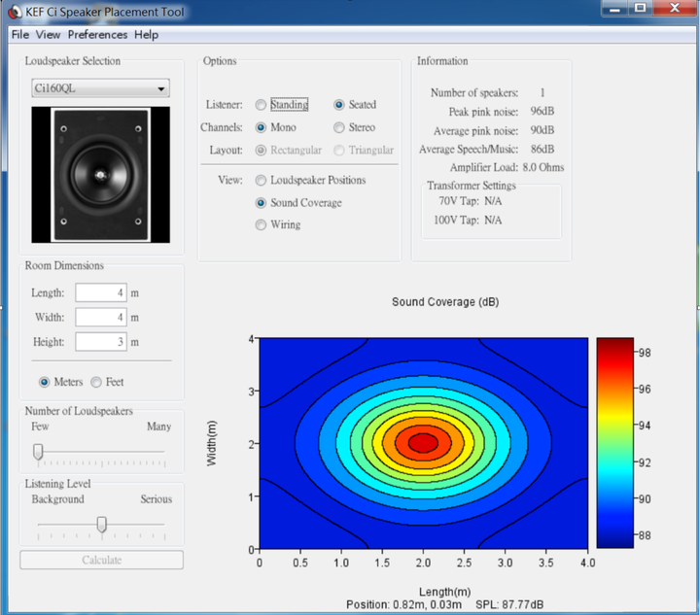Click the '100V Tap:' N/A value

pos(493,221)
